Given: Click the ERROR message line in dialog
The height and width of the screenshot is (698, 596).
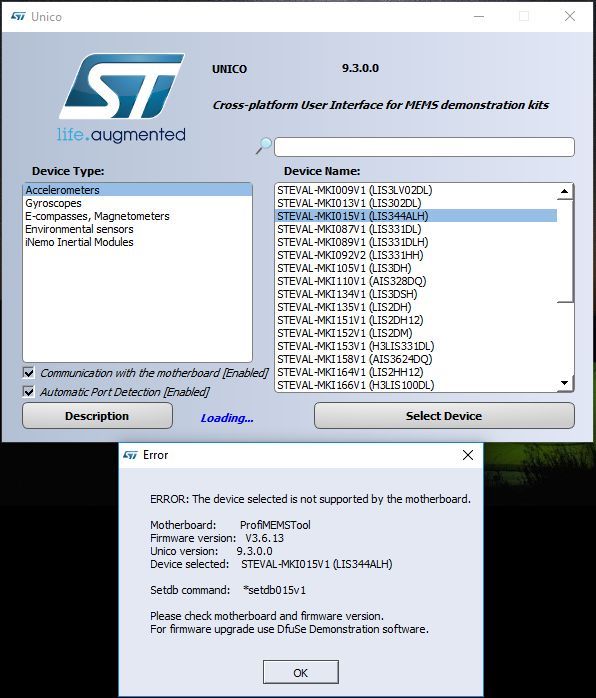Looking at the screenshot, I should pyautogui.click(x=310, y=499).
